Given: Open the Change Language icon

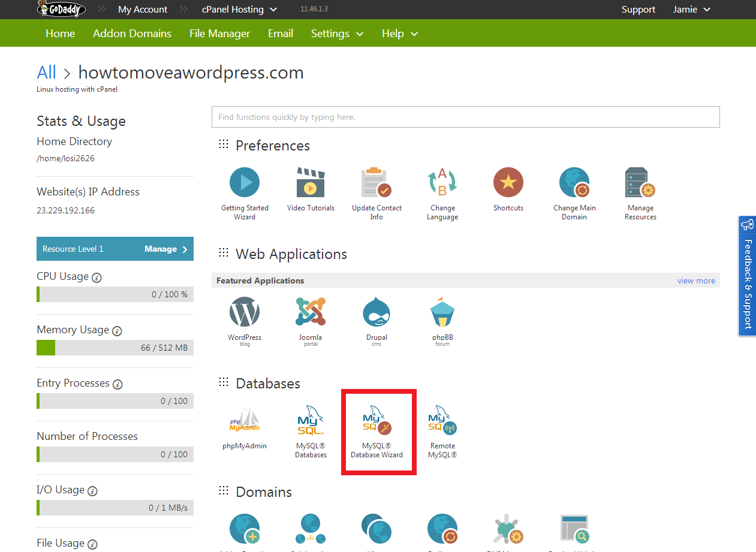Looking at the screenshot, I should tap(442, 182).
